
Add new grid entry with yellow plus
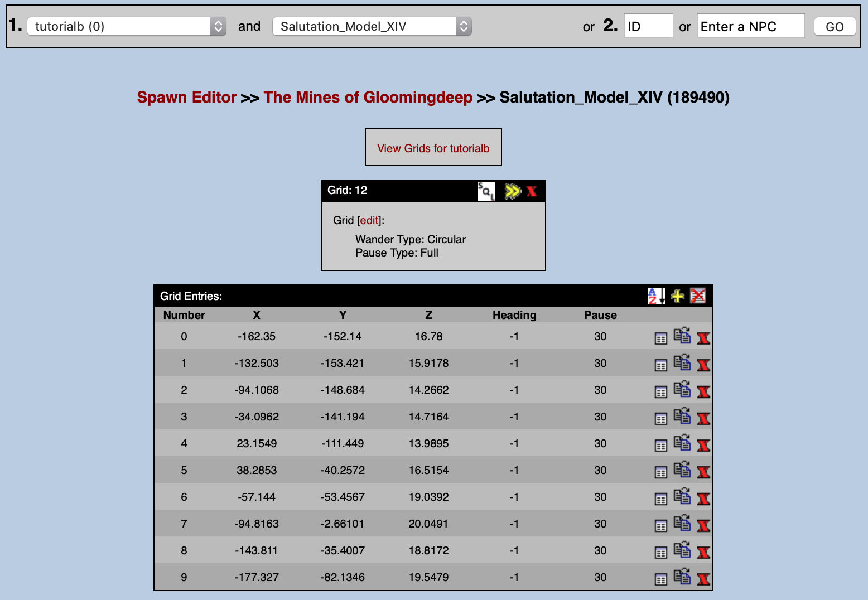677,296
